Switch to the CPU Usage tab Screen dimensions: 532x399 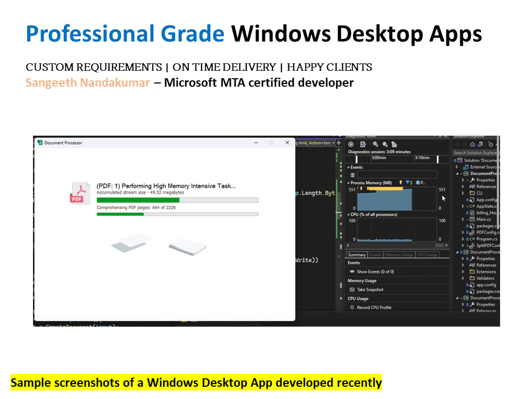coord(427,255)
